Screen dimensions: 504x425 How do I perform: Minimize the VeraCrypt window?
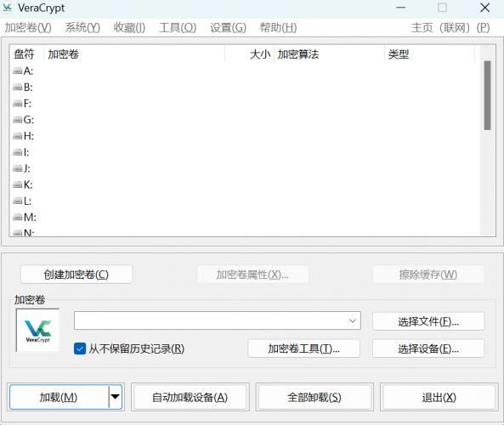[x=400, y=8]
